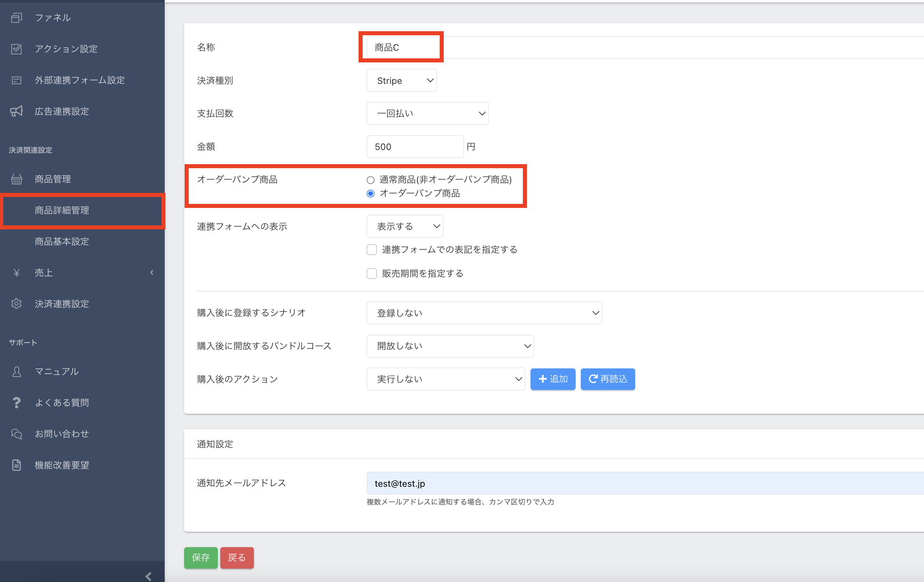924x582 pixels.
Task: Click the green 保存 button
Action: point(201,558)
